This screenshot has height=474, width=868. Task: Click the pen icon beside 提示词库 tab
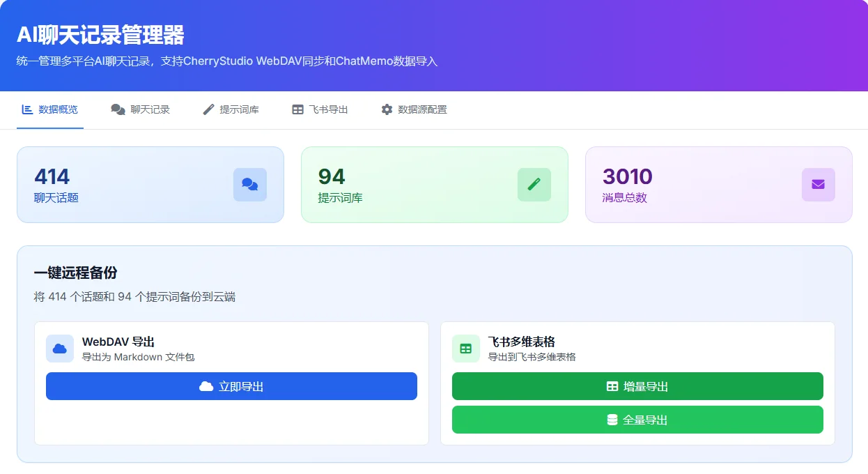point(207,109)
